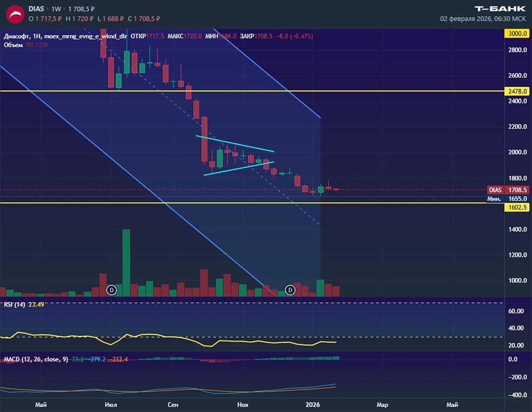Select the tallest green volume bar
This screenshot has width=532, height=412.
[x=126, y=263]
